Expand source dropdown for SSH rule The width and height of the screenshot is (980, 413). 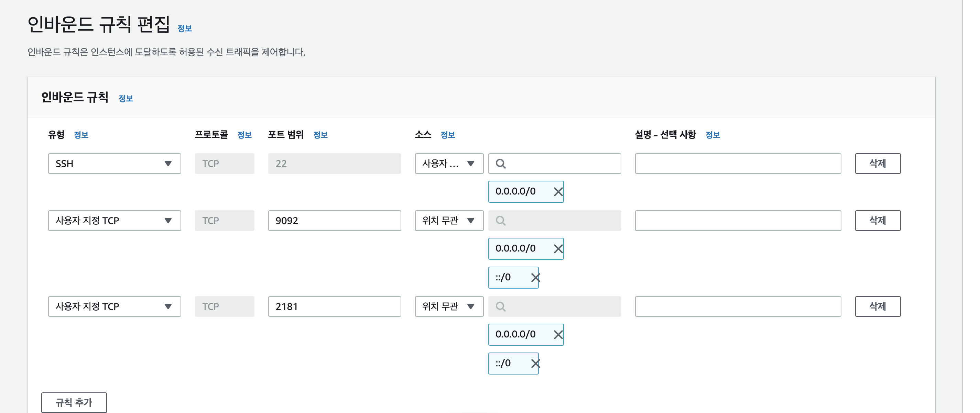448,164
